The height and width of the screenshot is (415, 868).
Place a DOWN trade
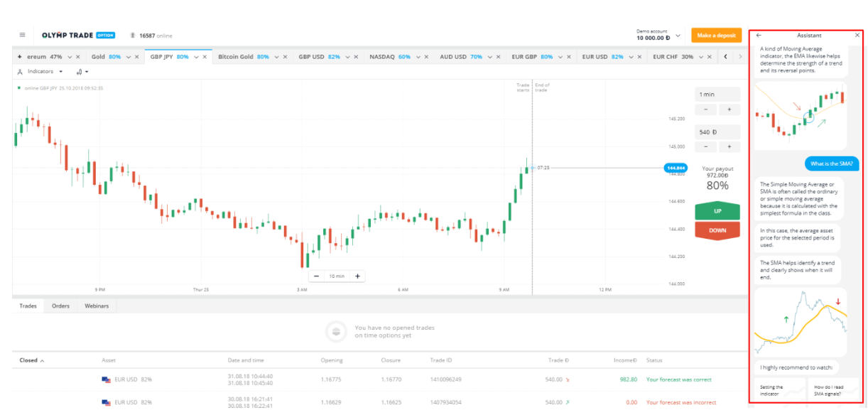[717, 230]
